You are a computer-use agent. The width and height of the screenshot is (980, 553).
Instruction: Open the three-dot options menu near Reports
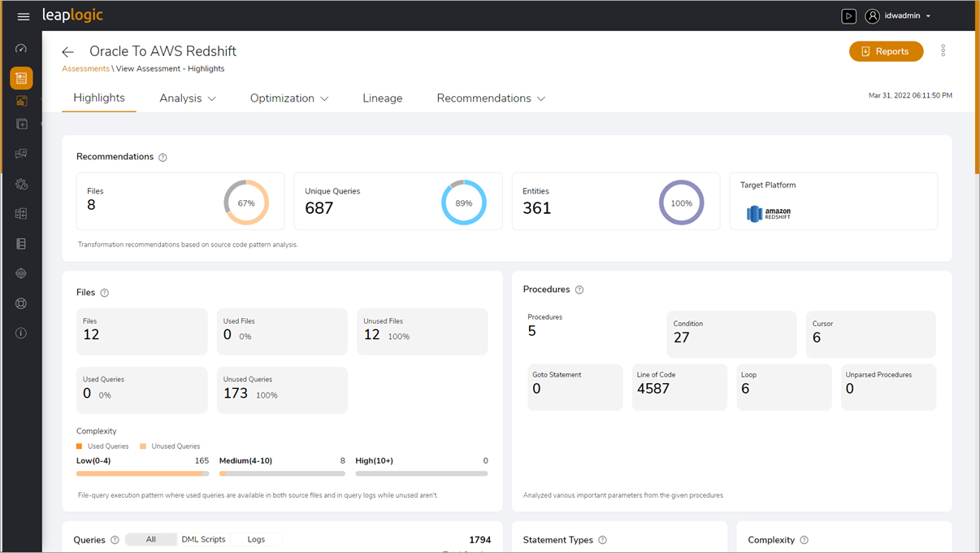pyautogui.click(x=943, y=50)
